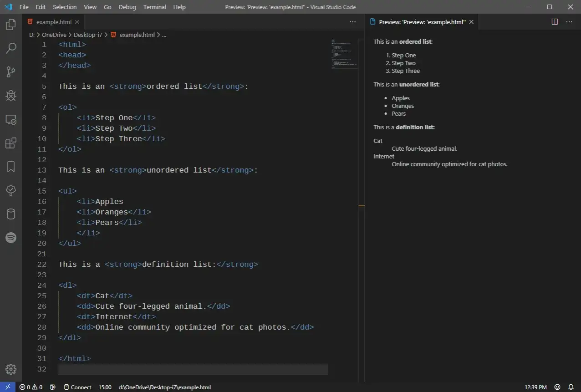This screenshot has height=392, width=581.
Task: Open the File menu
Action: coord(24,7)
